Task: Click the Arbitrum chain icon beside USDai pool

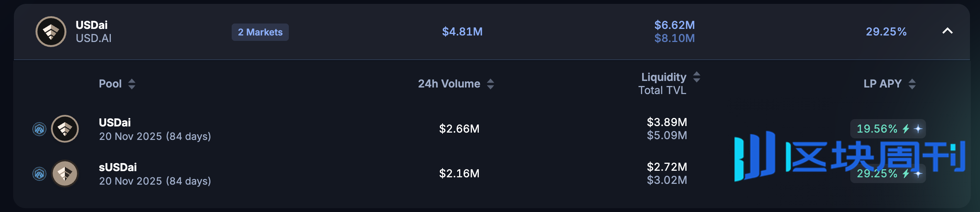Action: [x=39, y=129]
